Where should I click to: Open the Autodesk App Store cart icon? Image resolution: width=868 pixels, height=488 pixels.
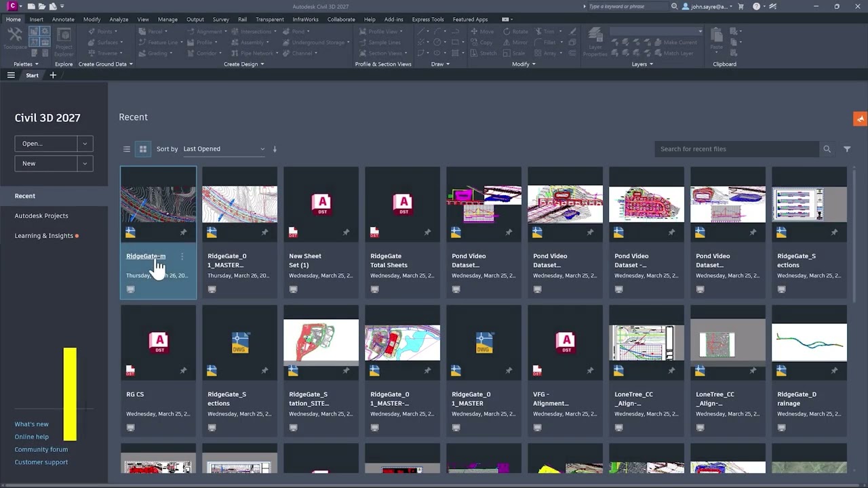point(741,6)
